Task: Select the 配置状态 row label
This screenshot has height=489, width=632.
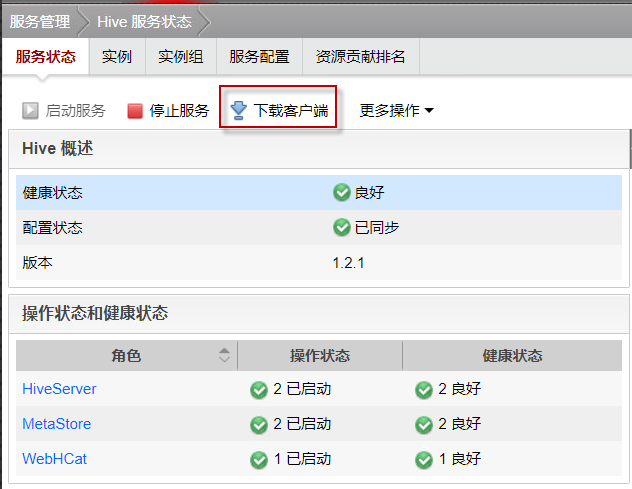Action: pyautogui.click(x=52, y=228)
